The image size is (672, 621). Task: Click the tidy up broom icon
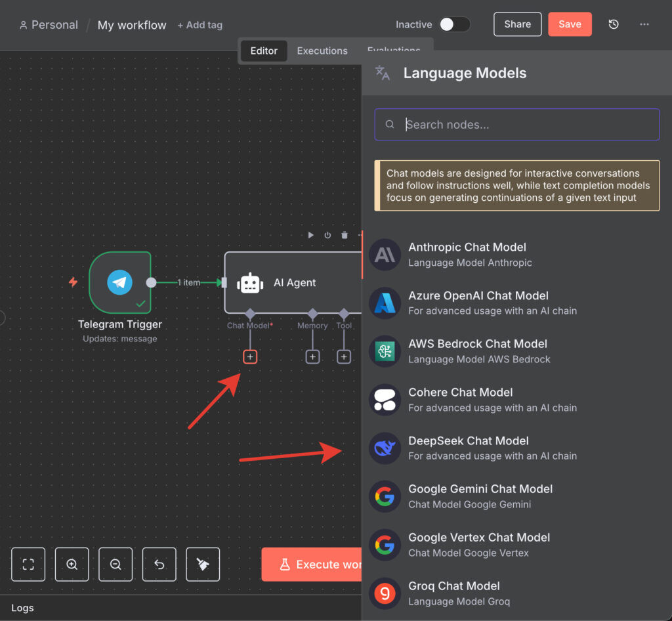[203, 565]
